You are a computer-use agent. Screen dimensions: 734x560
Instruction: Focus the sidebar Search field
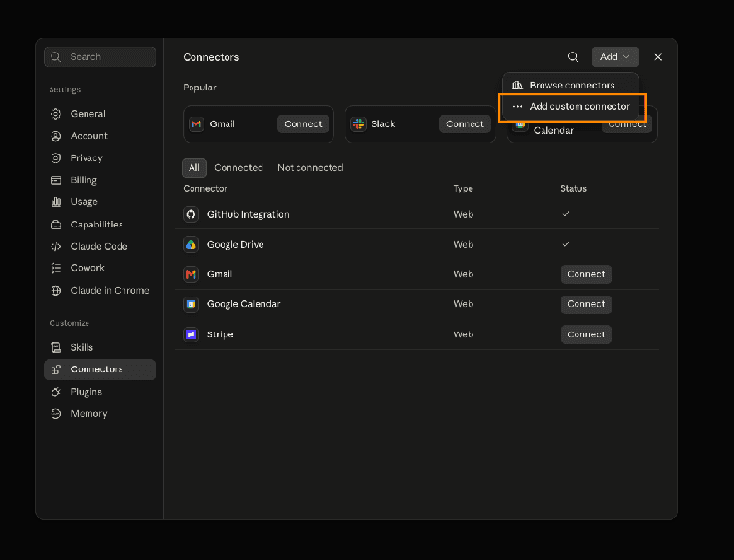click(x=100, y=56)
